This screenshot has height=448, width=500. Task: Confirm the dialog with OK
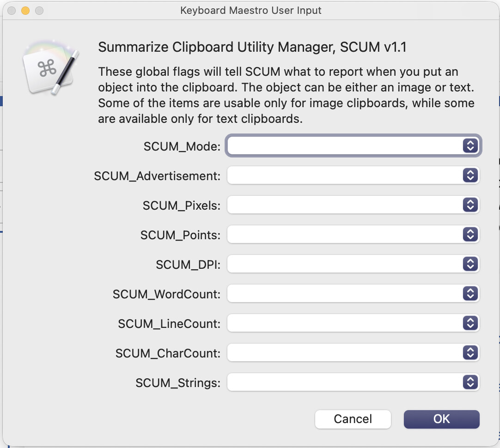tap(441, 419)
